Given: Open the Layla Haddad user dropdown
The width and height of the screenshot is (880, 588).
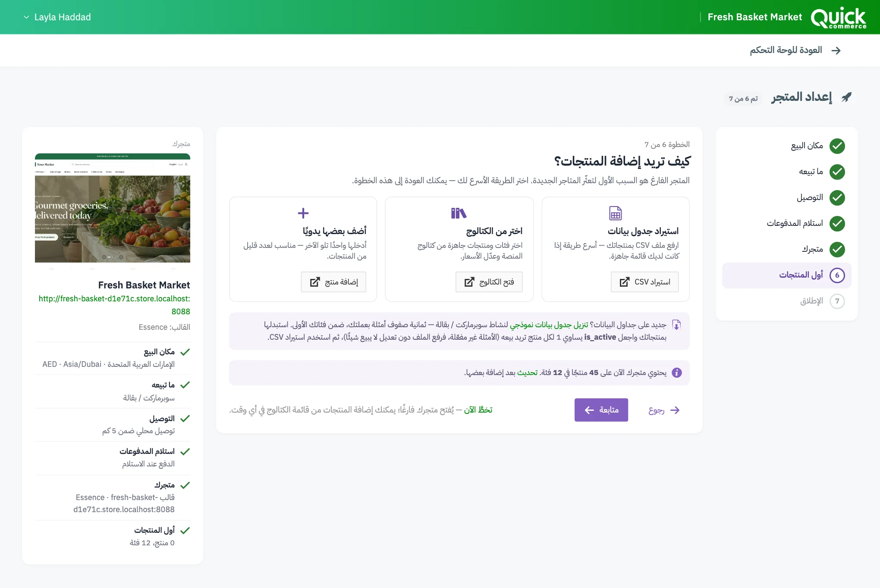Looking at the screenshot, I should coord(57,17).
